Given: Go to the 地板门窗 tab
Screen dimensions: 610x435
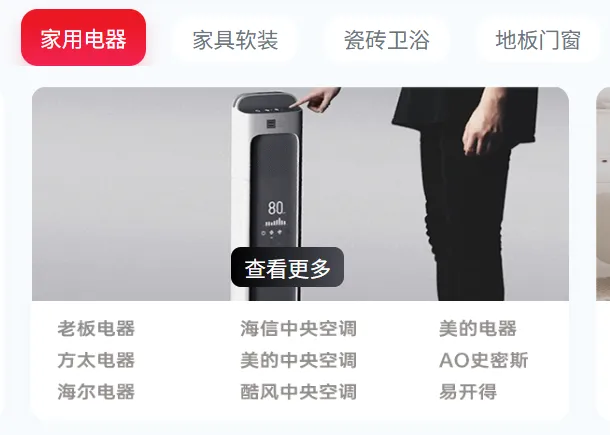Looking at the screenshot, I should (x=538, y=40).
